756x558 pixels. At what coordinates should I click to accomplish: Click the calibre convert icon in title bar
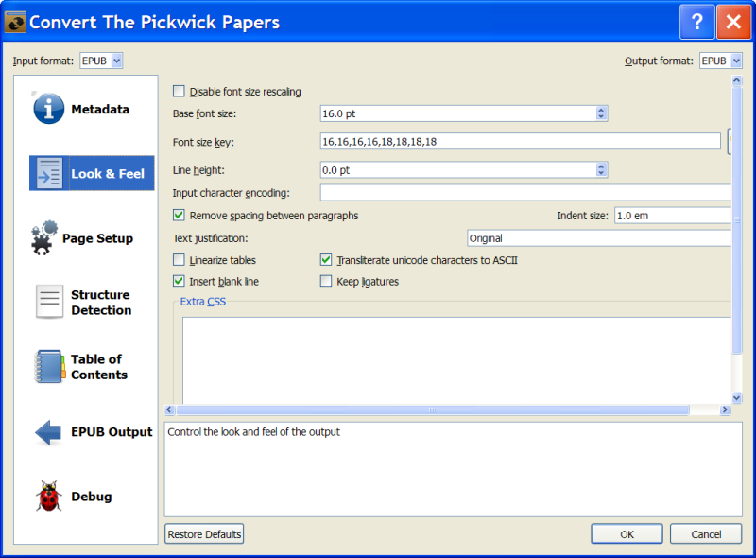coord(15,22)
